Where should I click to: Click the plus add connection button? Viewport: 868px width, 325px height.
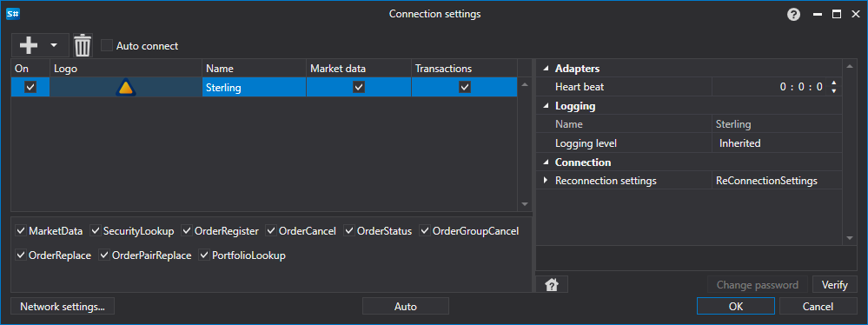tap(28, 45)
